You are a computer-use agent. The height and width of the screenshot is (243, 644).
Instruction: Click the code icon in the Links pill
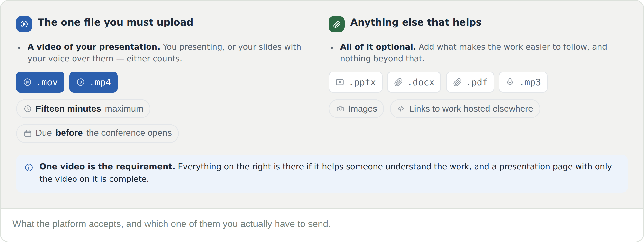tap(401, 109)
